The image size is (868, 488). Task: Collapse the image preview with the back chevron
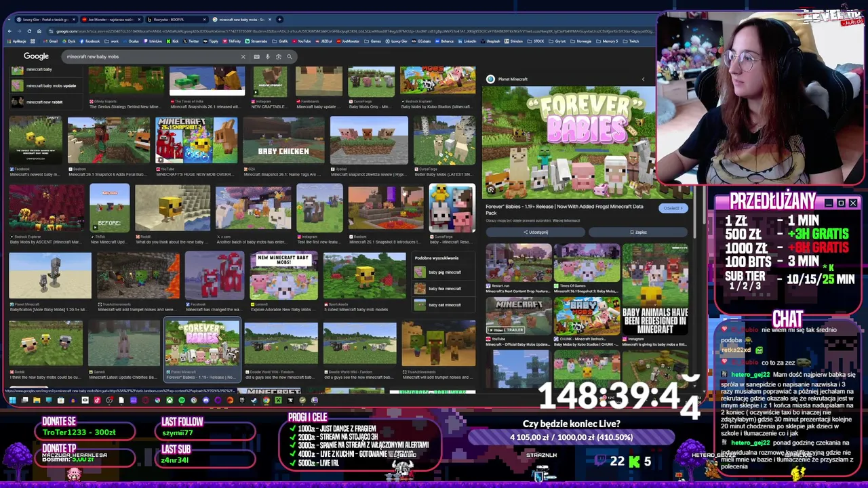click(x=644, y=79)
